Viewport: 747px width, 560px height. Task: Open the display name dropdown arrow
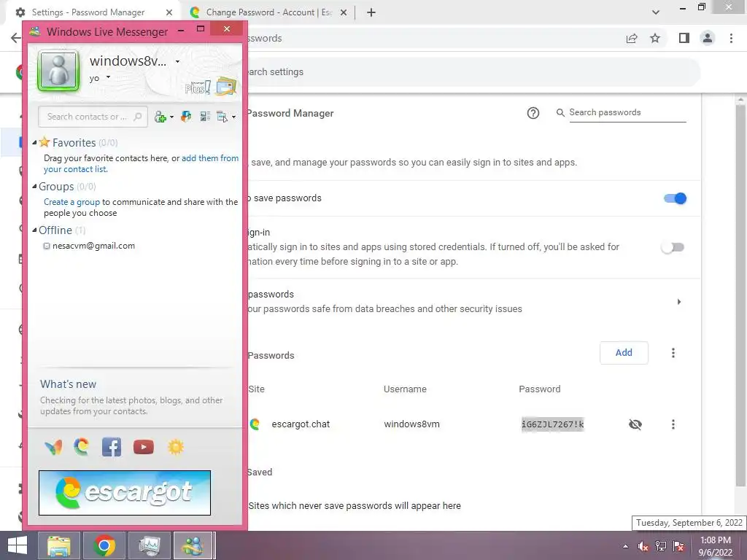pyautogui.click(x=178, y=61)
